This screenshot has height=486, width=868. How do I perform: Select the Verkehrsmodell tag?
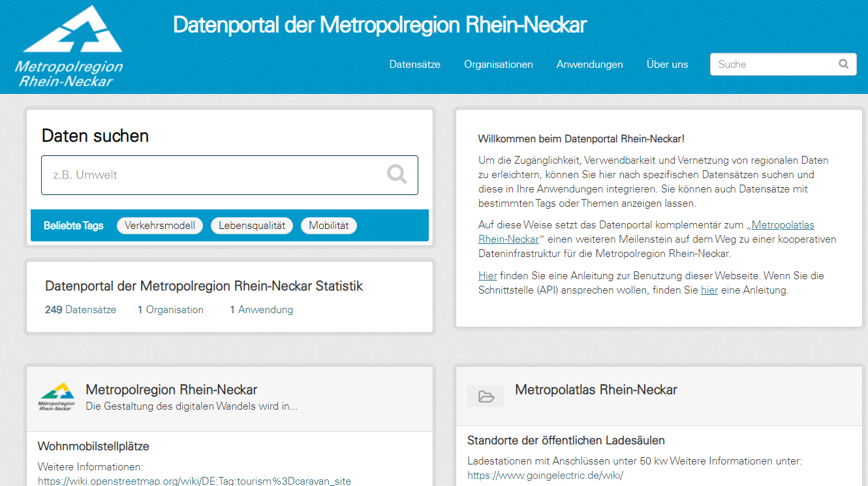coord(160,226)
